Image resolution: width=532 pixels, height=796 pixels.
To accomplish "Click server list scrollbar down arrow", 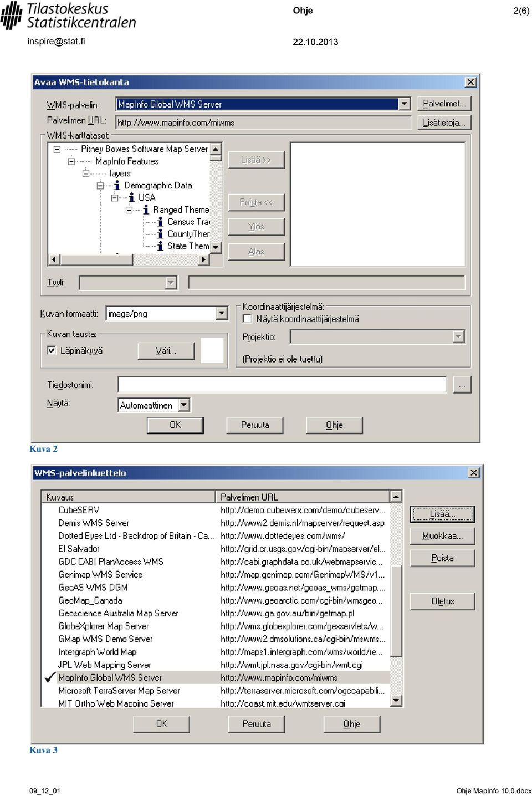I will coord(396,700).
